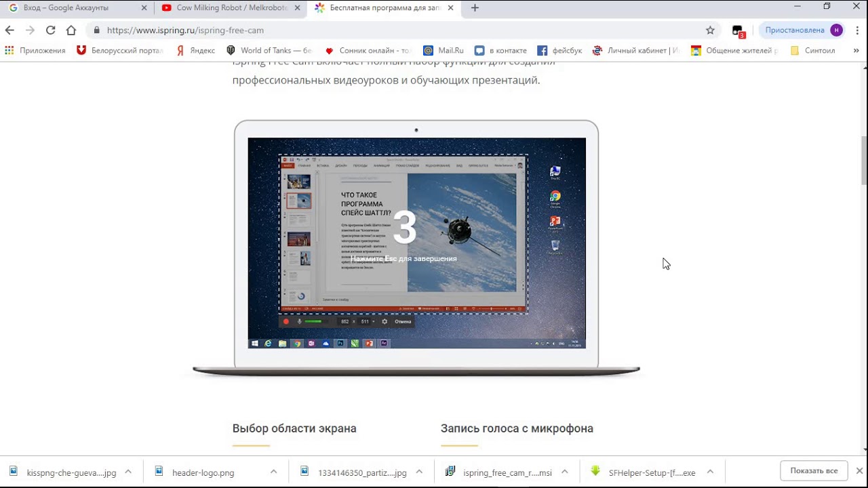Viewport: 868px width, 488px height.
Task: Click the scrollbar down arrow
Action: tap(864, 450)
